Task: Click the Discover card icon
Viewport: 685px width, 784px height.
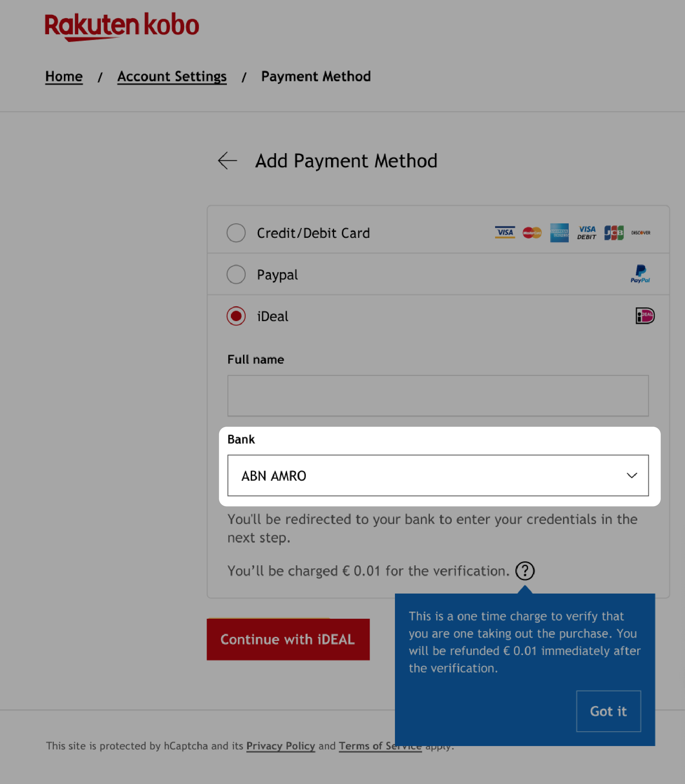Action: click(x=640, y=232)
